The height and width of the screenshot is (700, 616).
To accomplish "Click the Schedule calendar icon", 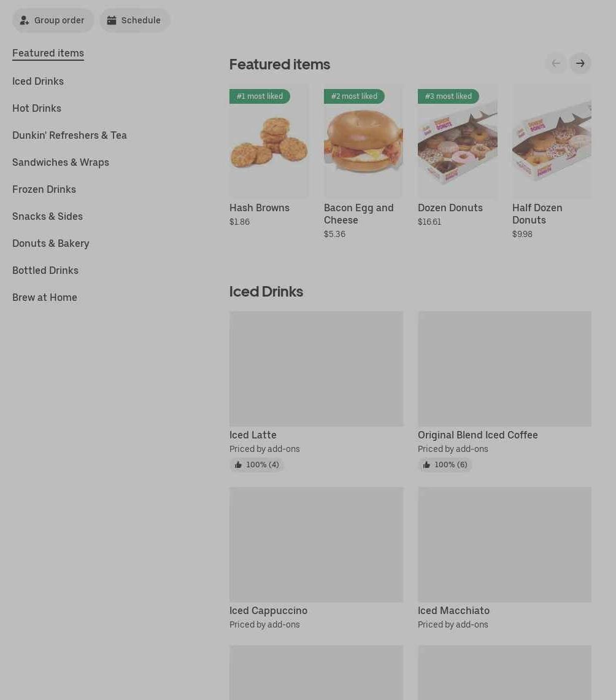I will click(112, 20).
